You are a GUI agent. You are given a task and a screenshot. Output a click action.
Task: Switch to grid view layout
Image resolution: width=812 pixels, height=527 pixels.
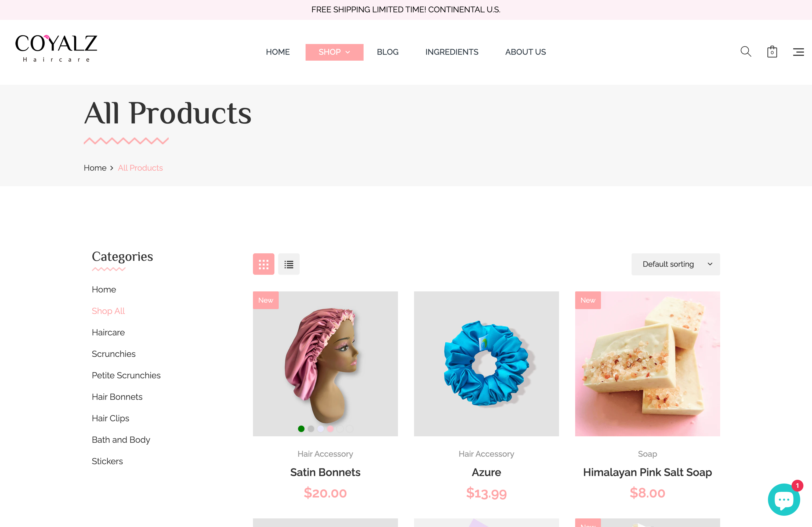263,264
